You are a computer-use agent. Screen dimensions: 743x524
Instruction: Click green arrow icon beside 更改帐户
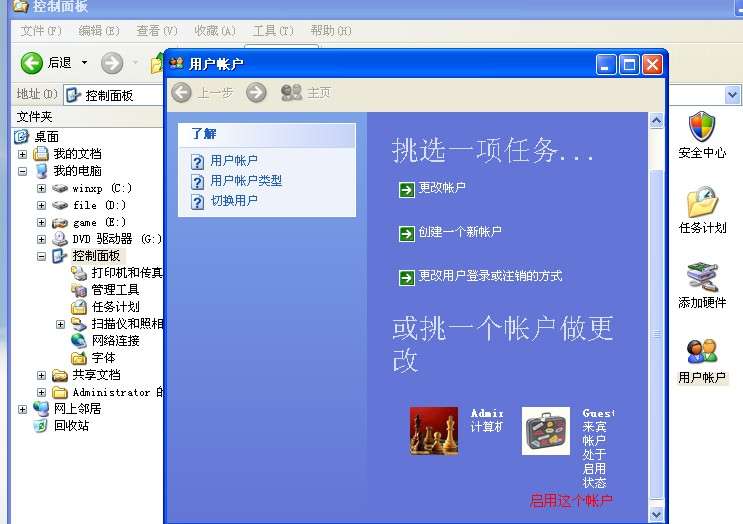coord(407,190)
